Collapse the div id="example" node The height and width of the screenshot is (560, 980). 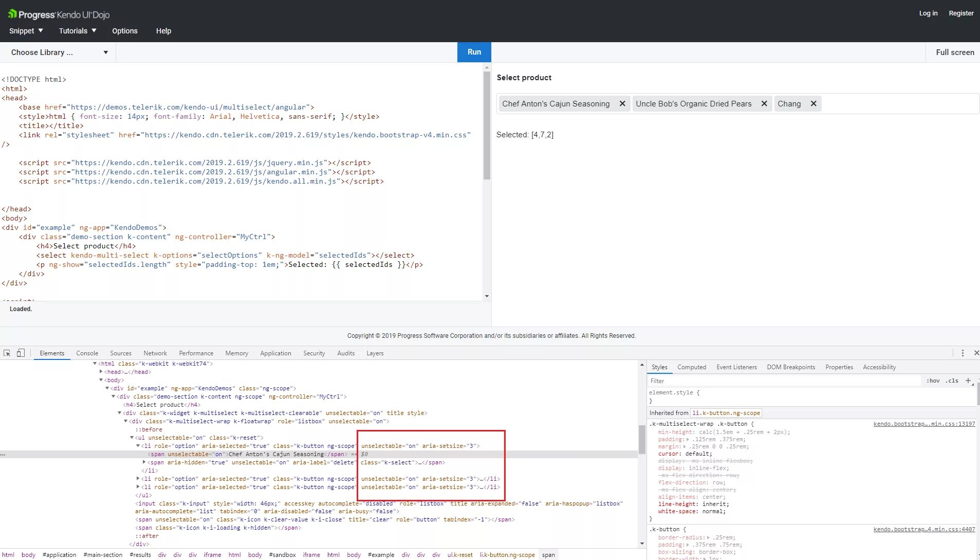click(x=107, y=389)
